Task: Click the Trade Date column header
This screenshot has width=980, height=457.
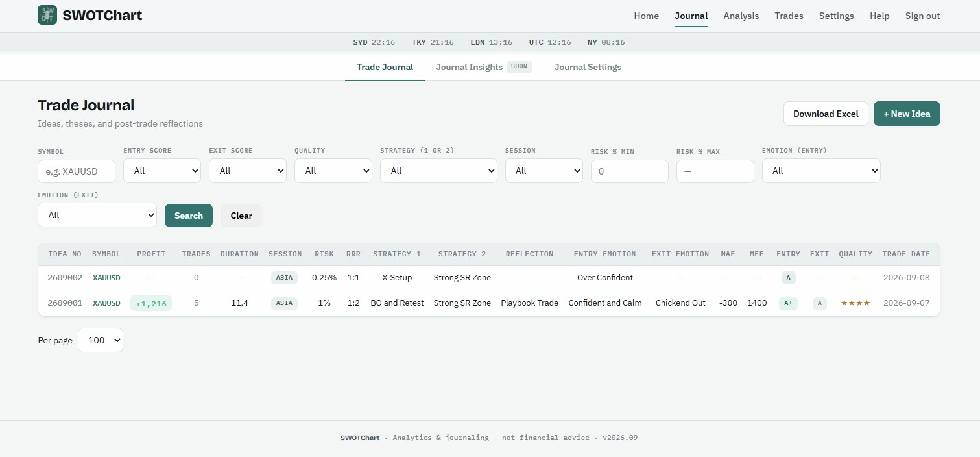Action: [x=906, y=254]
